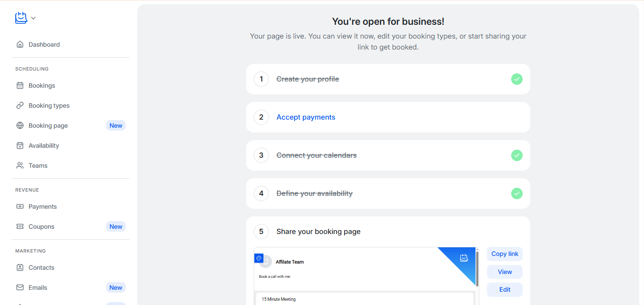
Task: Click the MARKETING section label
Action: [x=30, y=251]
